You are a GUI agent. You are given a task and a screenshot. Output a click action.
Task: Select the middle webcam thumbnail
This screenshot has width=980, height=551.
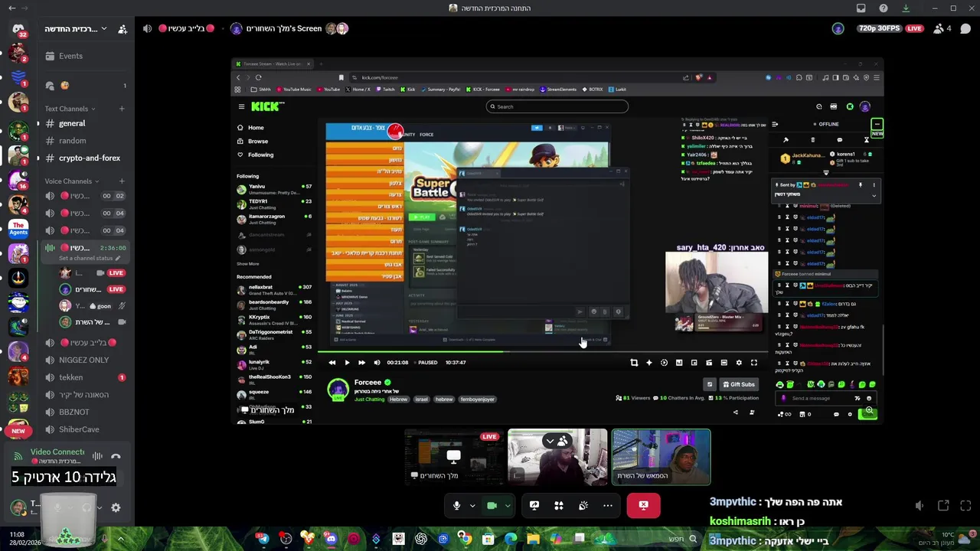point(557,458)
